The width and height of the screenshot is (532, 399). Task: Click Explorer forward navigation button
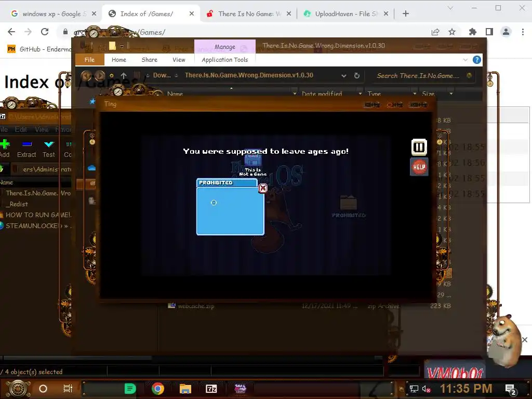(x=99, y=75)
